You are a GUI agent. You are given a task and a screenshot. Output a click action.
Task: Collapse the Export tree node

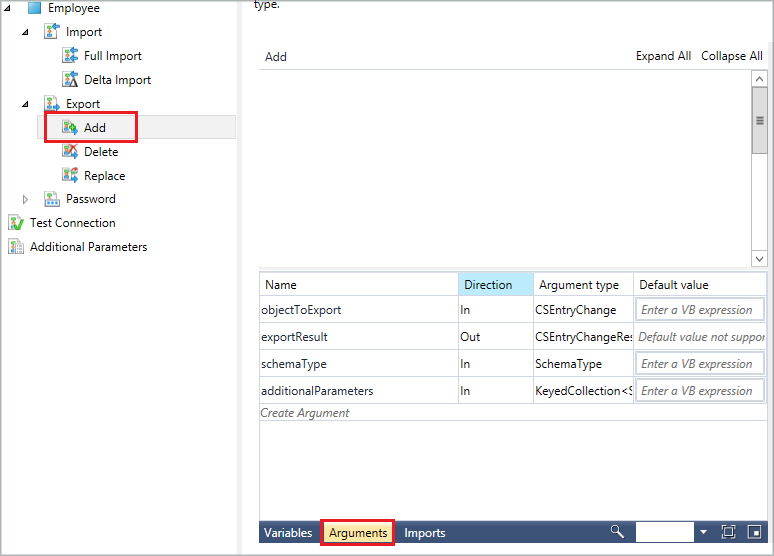[x=25, y=104]
